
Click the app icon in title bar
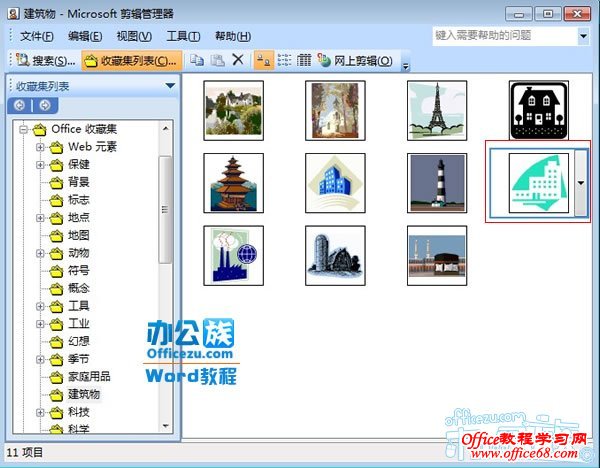pos(13,14)
